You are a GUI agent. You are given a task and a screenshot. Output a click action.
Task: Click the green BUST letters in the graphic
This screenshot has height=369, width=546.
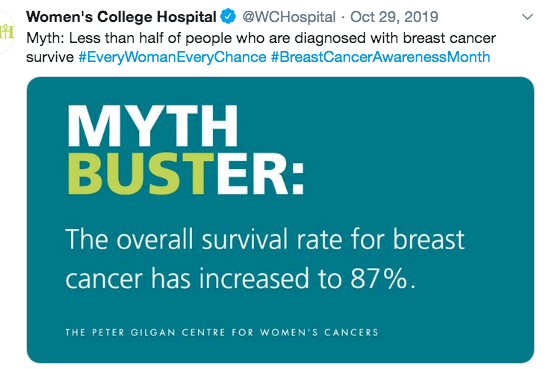coord(141,173)
